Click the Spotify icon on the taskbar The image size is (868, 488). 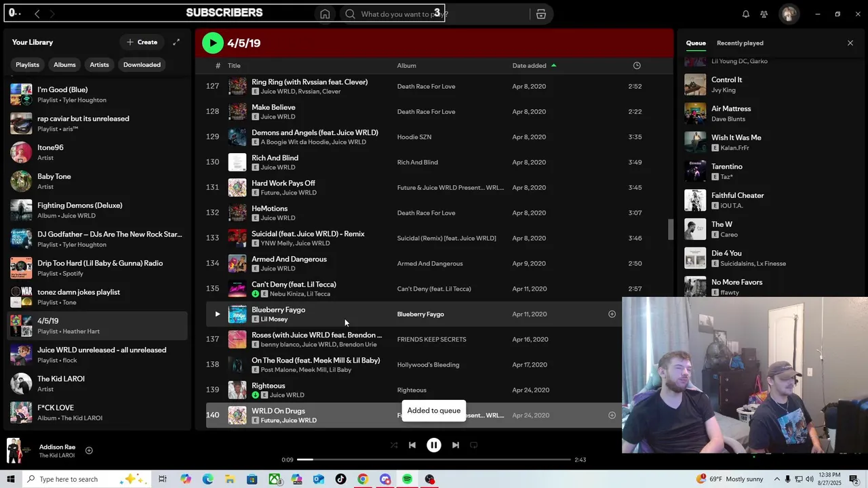point(407,479)
